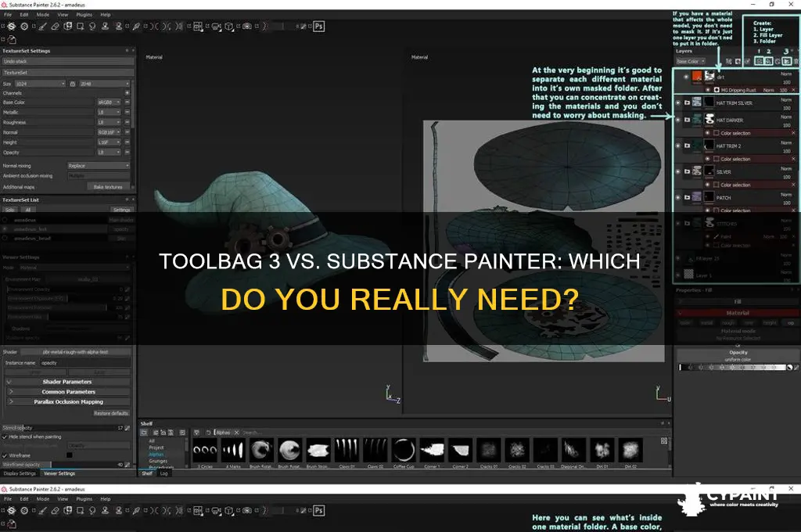Image resolution: width=801 pixels, height=532 pixels.
Task: Switch to the Viewer Settings tab
Action: tap(59, 473)
